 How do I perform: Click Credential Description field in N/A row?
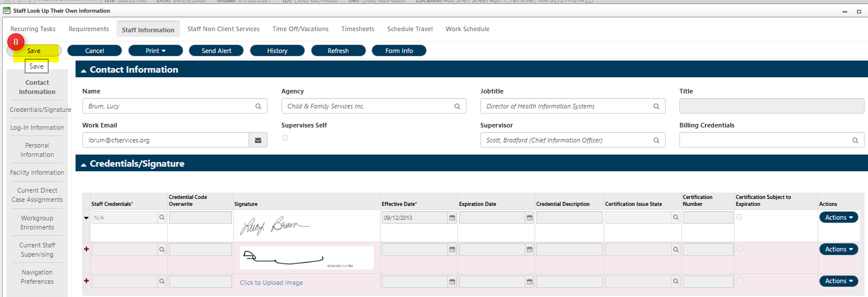tap(569, 217)
